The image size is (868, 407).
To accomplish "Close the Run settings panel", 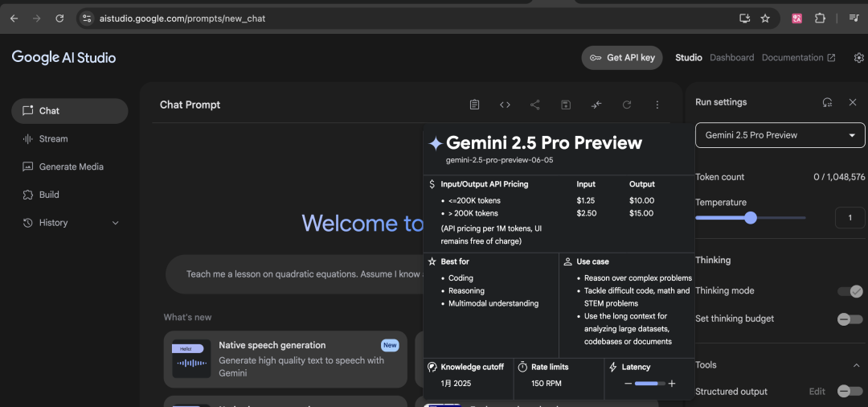I will [853, 102].
